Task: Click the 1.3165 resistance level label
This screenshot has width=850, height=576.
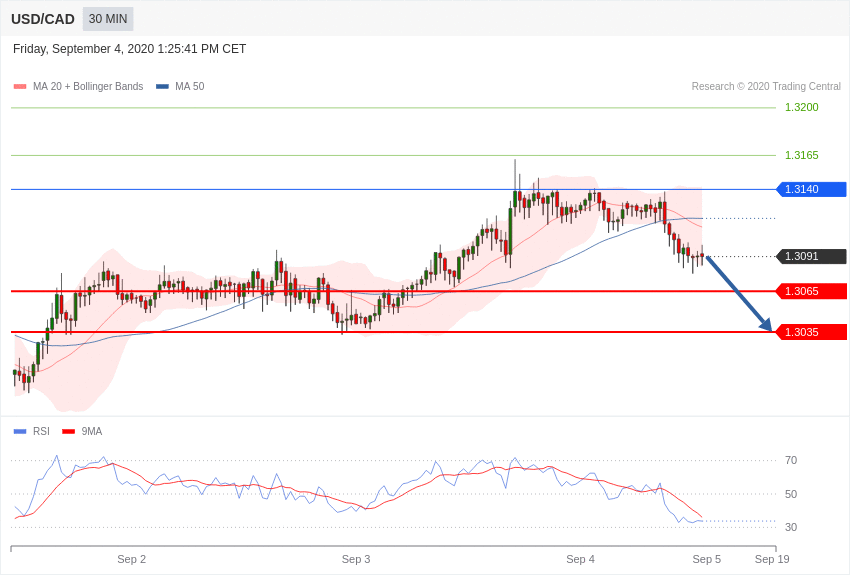Action: 802,156
